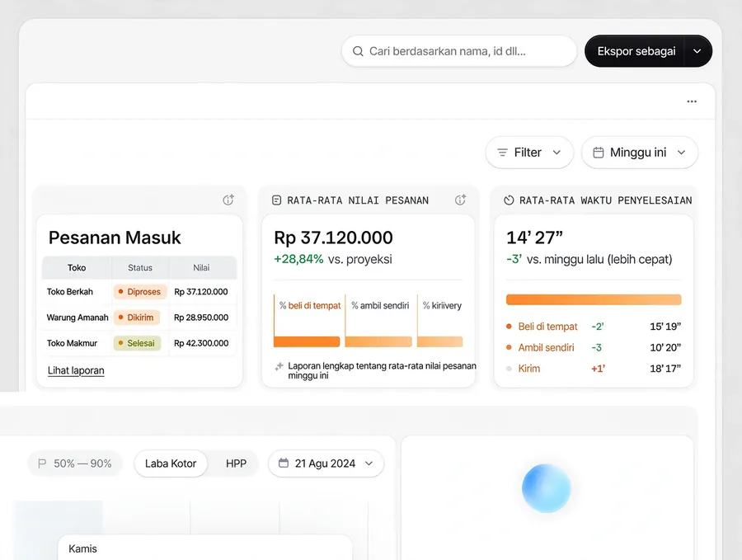Click the search magnifier icon
This screenshot has width=742, height=560.
[359, 51]
